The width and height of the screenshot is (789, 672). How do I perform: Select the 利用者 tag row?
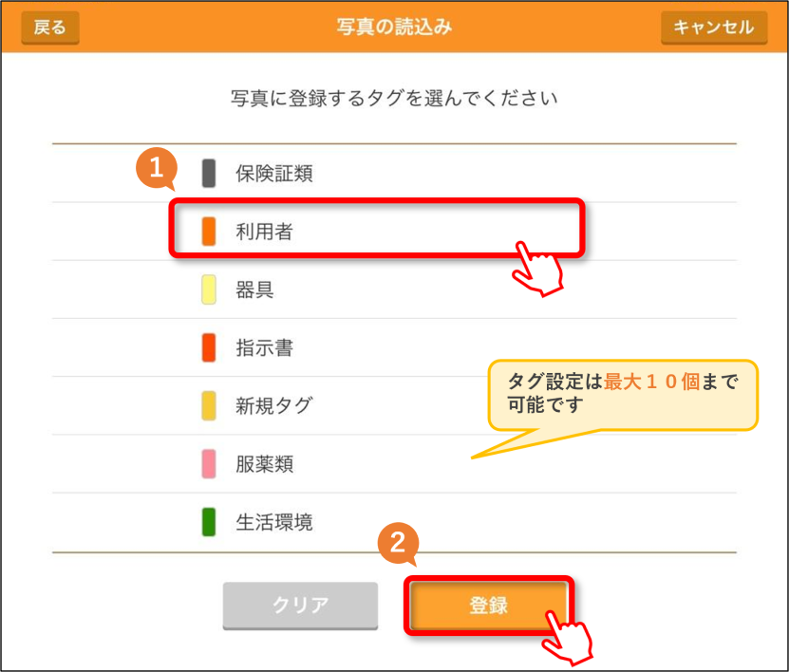click(x=394, y=232)
